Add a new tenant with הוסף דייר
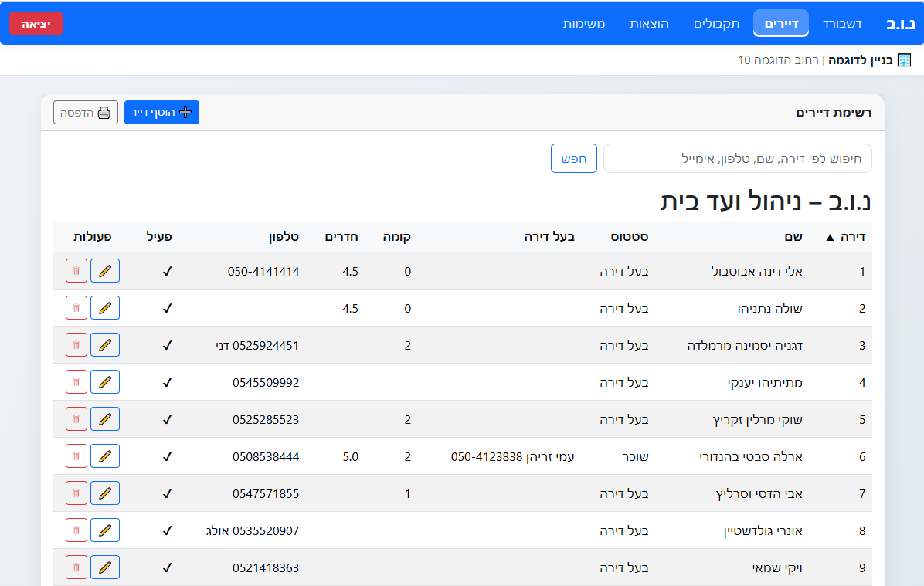This screenshot has width=924, height=586. (x=161, y=112)
